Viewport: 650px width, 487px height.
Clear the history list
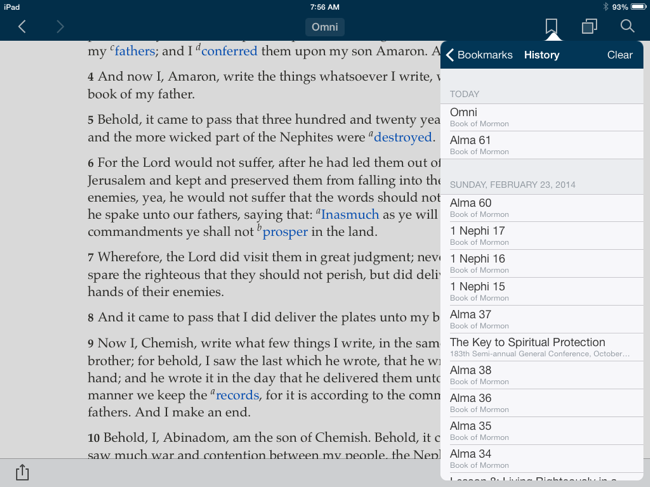pos(620,55)
